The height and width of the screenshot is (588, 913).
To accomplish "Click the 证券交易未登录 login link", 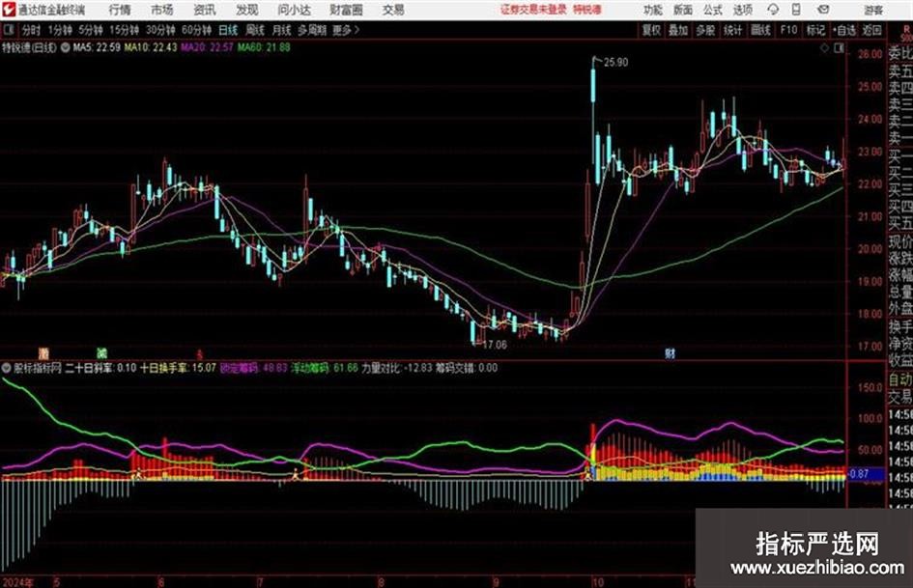I will click(533, 10).
